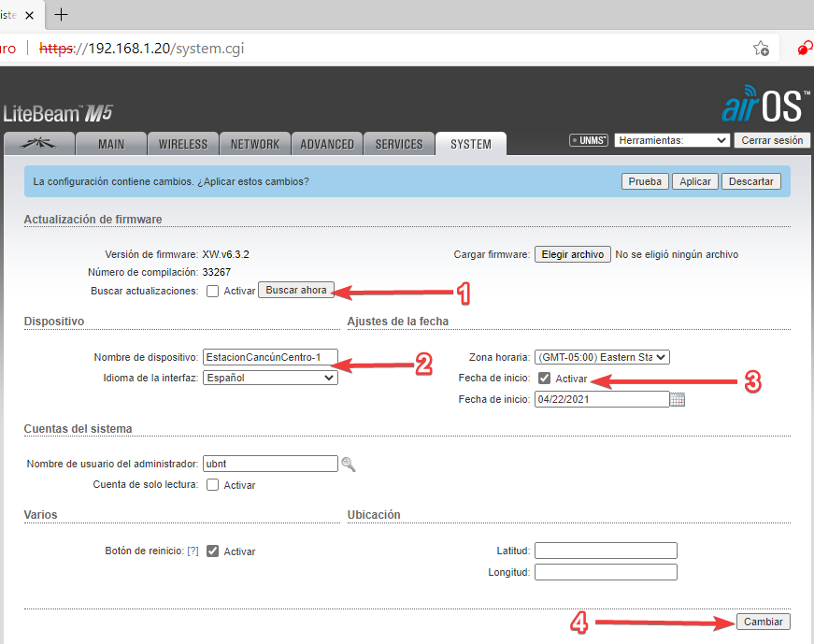Click the UNMS status badge
Image resolution: width=814 pixels, height=644 pixels.
[x=589, y=140]
